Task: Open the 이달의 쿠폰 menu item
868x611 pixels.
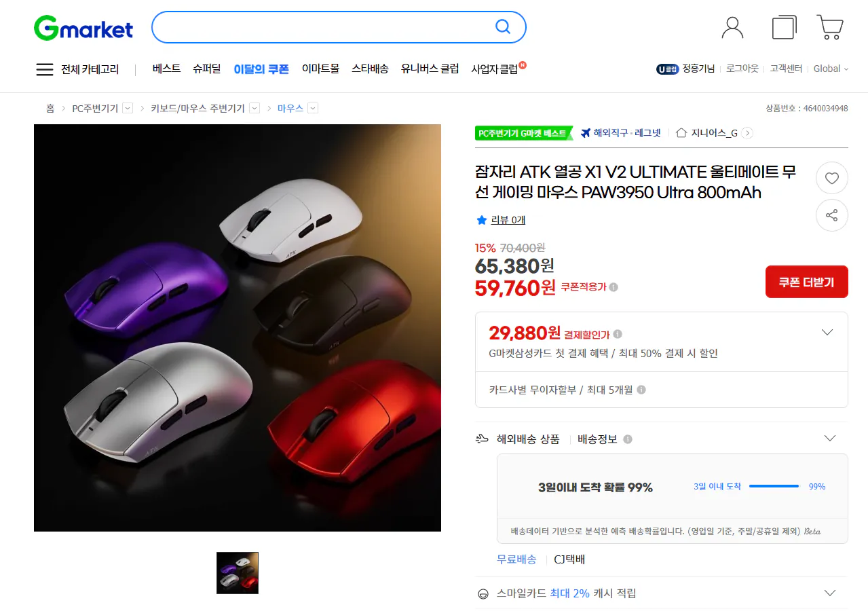Action: point(261,69)
